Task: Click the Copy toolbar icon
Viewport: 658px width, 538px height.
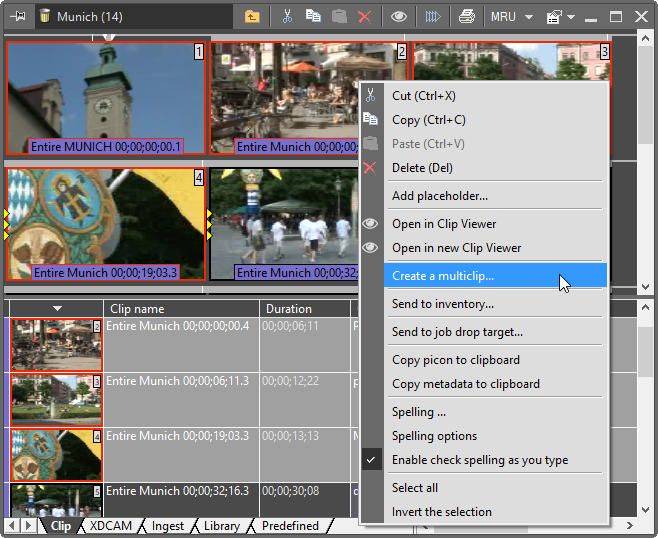Action: coord(313,16)
